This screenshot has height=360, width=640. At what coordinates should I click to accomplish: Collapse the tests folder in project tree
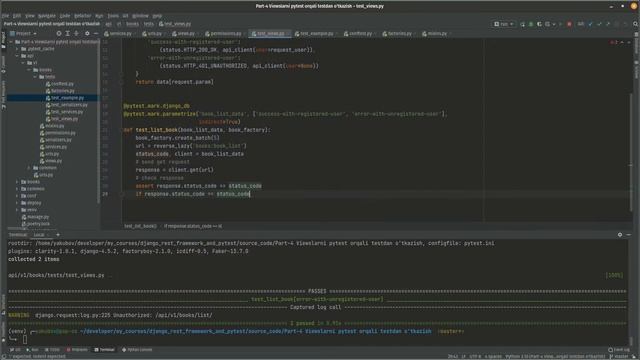[35, 77]
